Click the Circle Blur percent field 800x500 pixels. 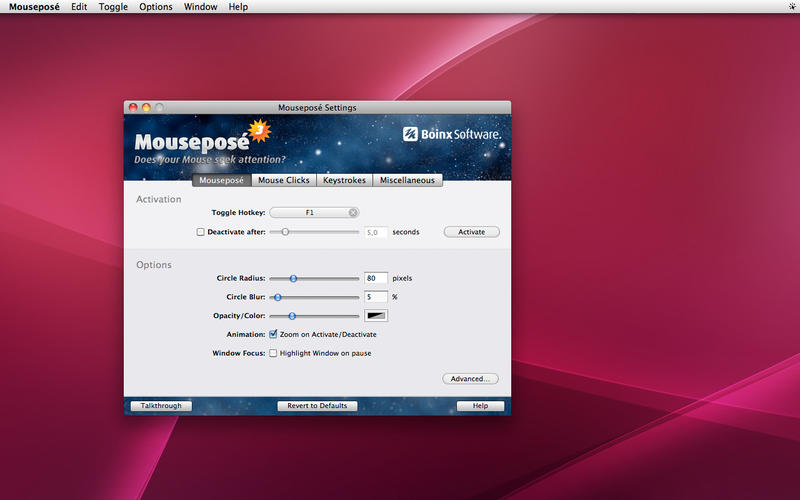pos(375,297)
